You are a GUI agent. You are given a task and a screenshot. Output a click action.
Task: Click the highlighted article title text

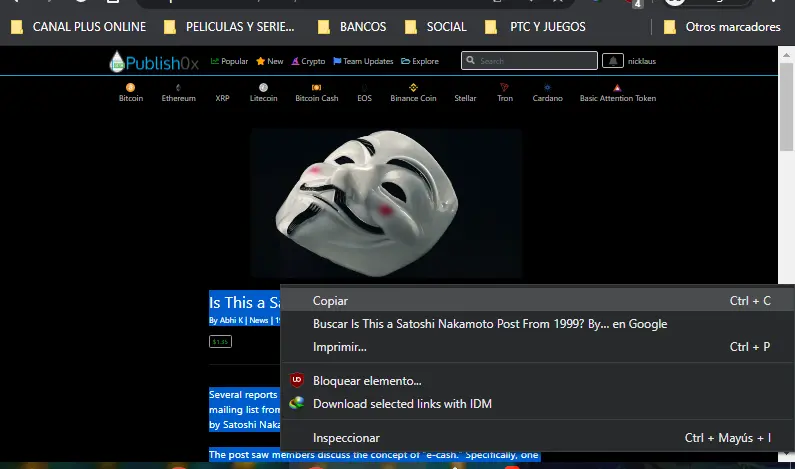(x=244, y=303)
